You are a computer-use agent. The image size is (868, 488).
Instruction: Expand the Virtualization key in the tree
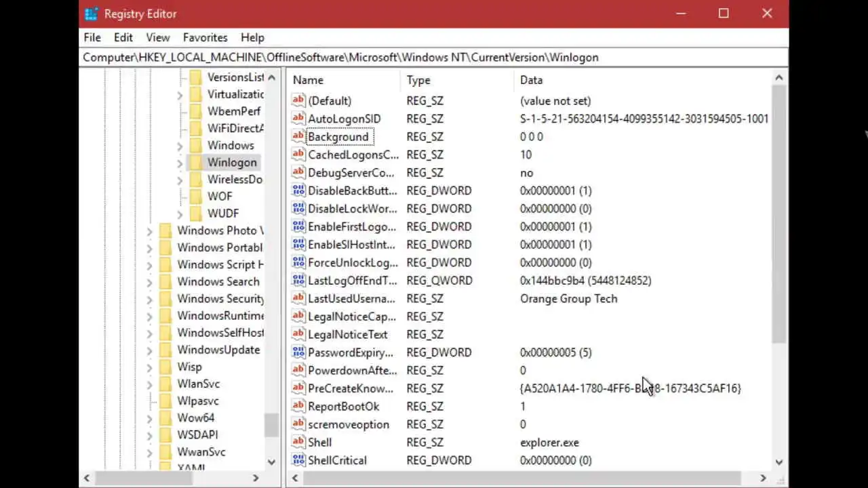[180, 95]
